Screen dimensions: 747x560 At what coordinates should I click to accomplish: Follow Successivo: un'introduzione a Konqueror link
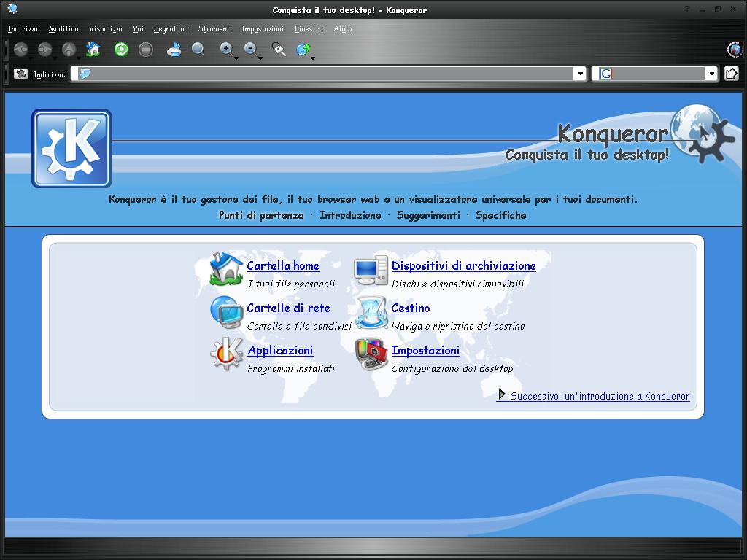(593, 396)
